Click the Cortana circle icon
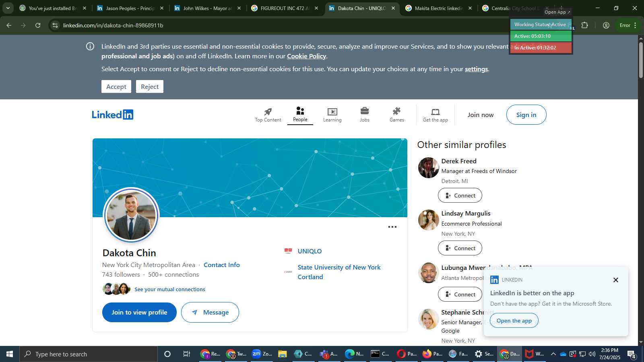This screenshot has height=362, width=644. point(167,354)
